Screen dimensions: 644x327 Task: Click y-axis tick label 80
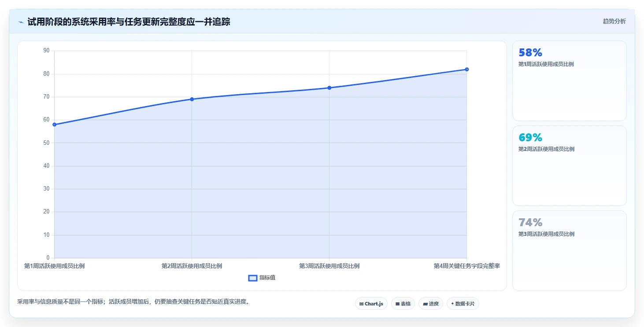point(47,74)
